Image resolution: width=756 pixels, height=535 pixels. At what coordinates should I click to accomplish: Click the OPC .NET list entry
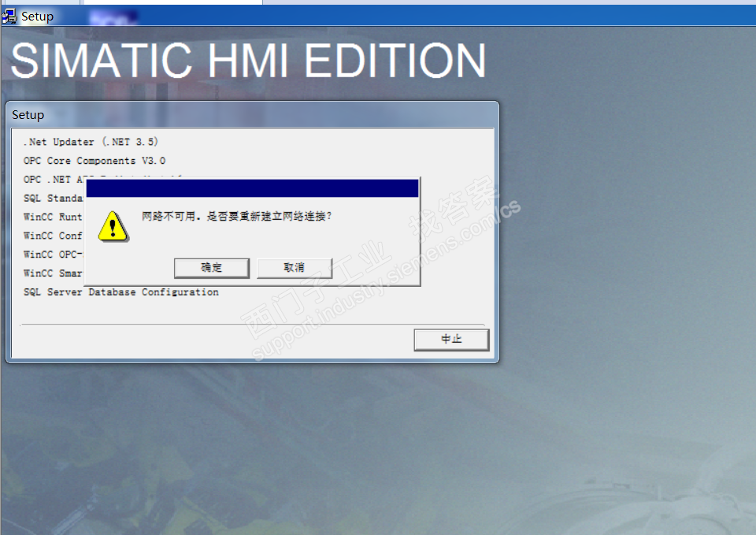click(53, 180)
